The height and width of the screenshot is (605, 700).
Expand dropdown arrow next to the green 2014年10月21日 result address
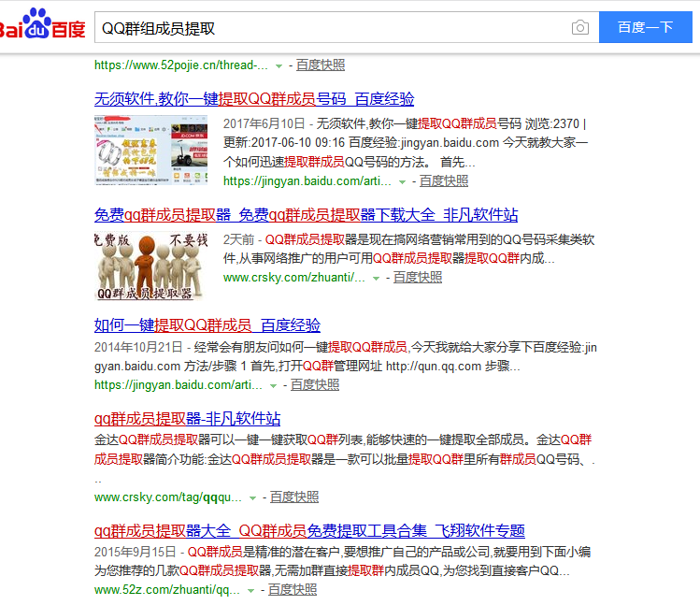point(273,386)
